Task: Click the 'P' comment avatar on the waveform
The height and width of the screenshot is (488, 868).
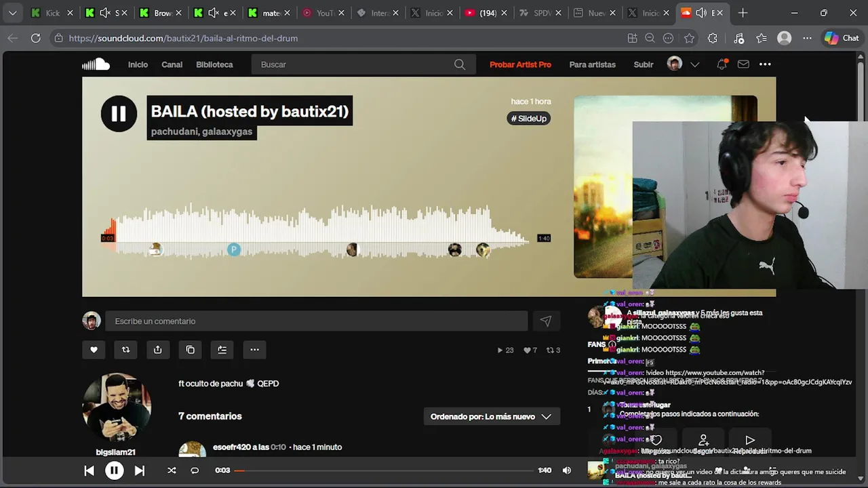Action: (x=234, y=250)
